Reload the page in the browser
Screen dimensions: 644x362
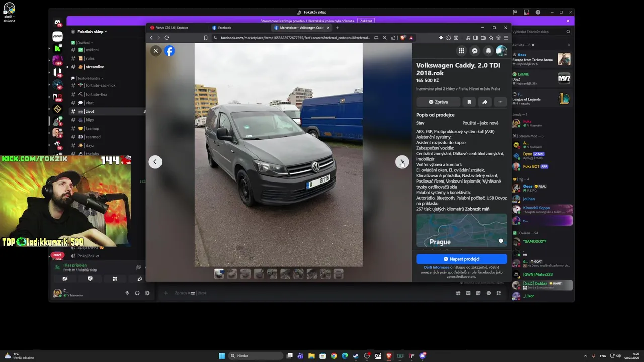coord(167,38)
